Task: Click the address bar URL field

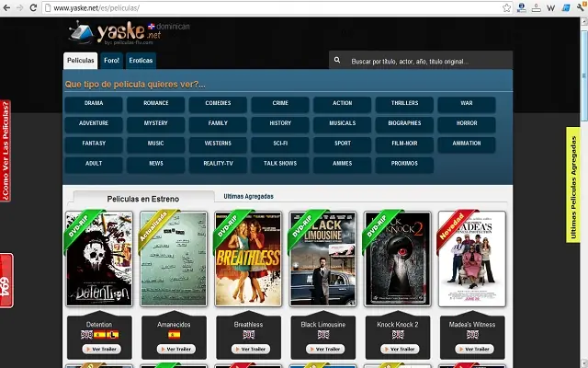Action: (277, 8)
